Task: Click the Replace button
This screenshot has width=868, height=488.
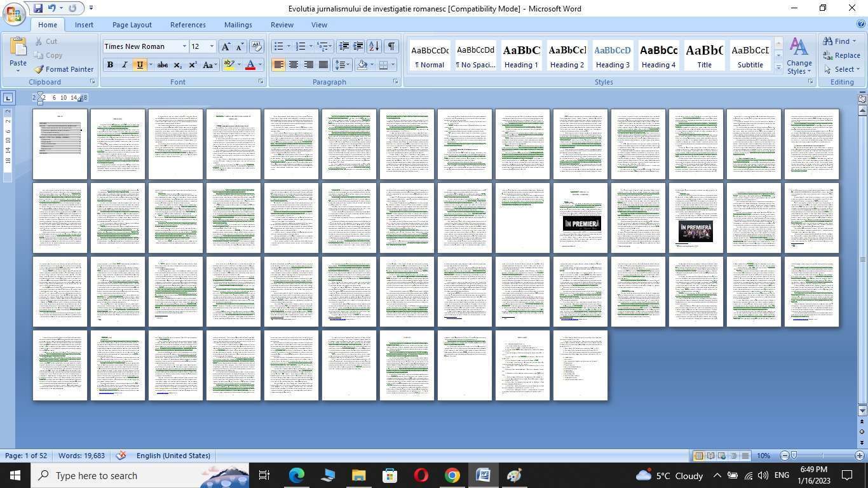Action: pyautogui.click(x=841, y=55)
